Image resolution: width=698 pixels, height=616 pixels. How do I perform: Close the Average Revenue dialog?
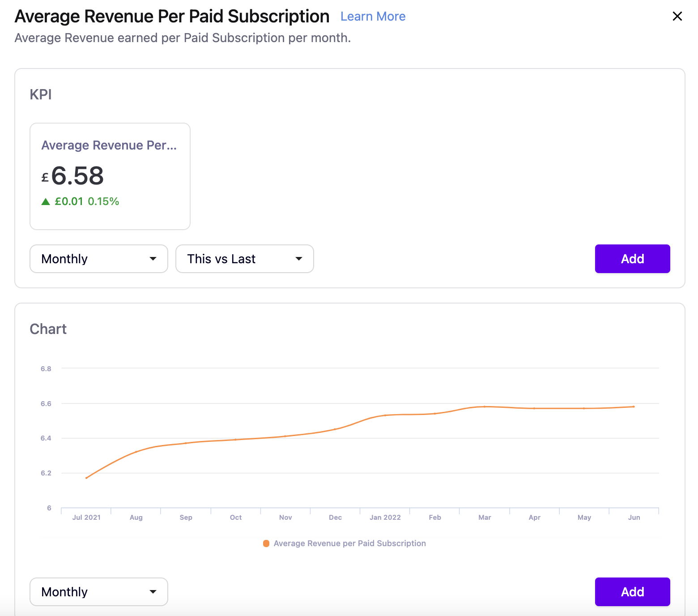click(x=677, y=17)
